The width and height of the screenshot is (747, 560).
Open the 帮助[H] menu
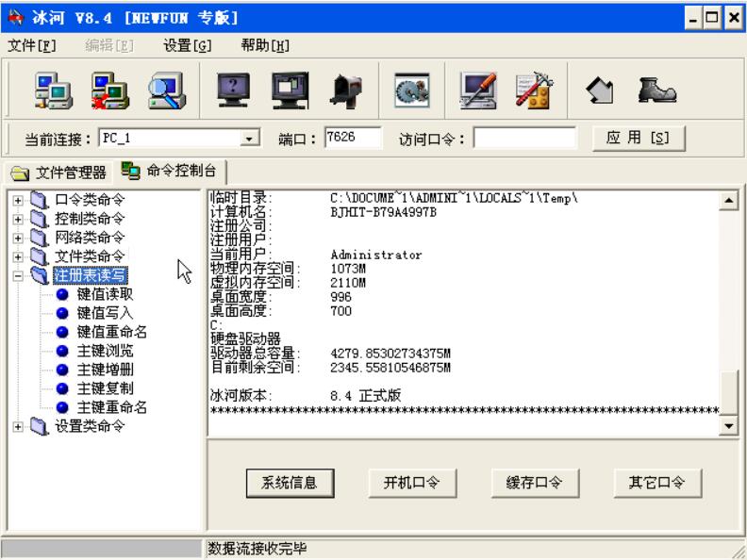(x=265, y=45)
